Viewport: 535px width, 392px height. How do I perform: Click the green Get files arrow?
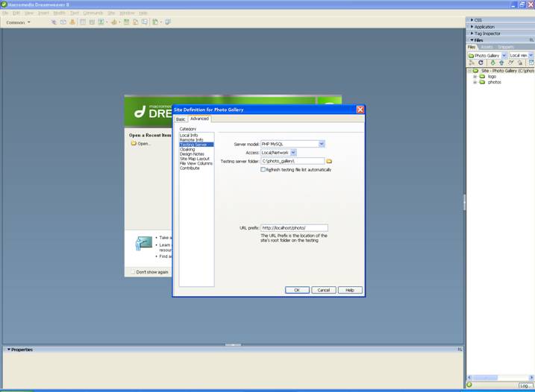pos(492,63)
